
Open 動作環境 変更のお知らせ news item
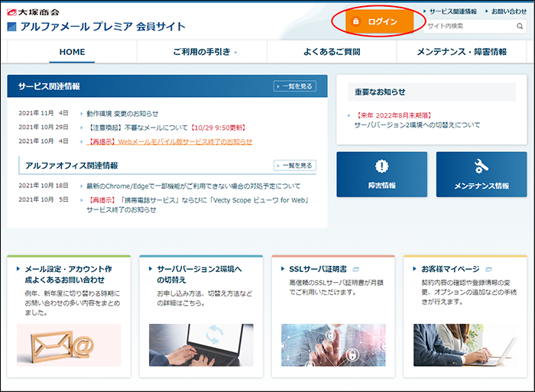pos(122,114)
